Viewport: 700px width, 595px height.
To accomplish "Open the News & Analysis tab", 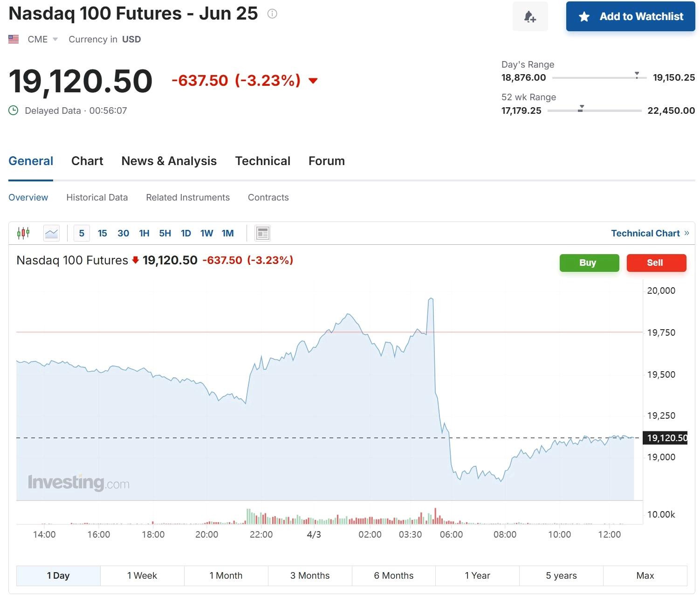I will (x=169, y=161).
